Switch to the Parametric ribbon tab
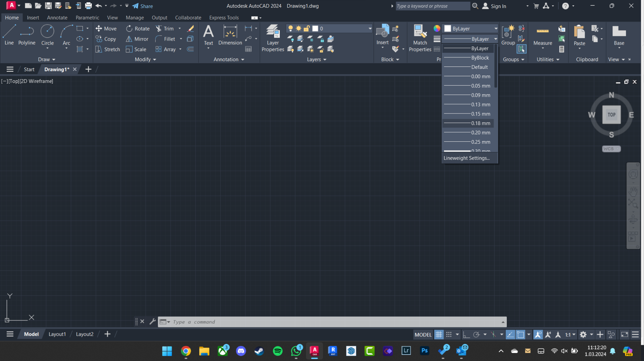Image resolution: width=644 pixels, height=361 pixels. [87, 17]
